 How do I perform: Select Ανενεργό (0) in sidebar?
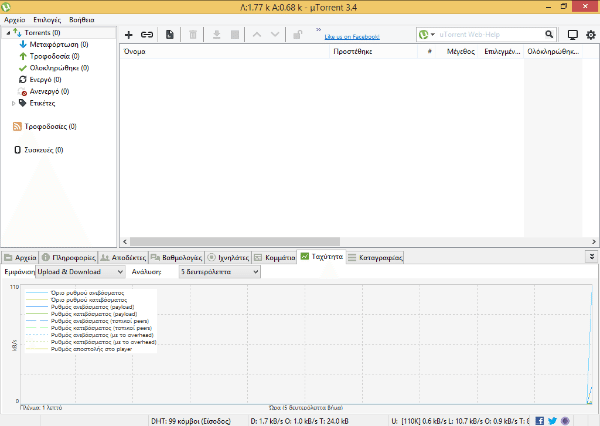pyautogui.click(x=49, y=91)
